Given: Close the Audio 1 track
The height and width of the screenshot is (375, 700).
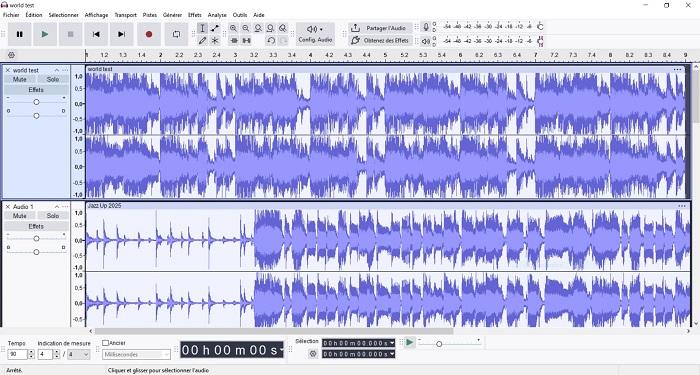Looking at the screenshot, I should 8,207.
